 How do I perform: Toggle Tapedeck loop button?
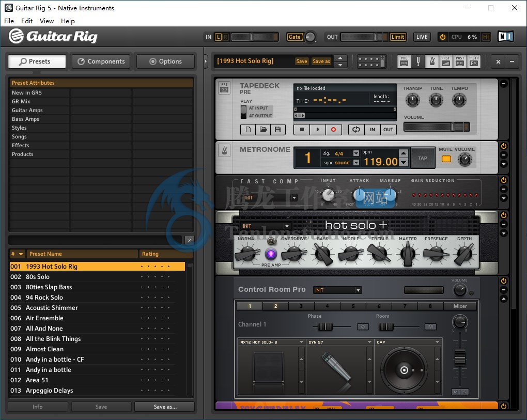point(357,129)
